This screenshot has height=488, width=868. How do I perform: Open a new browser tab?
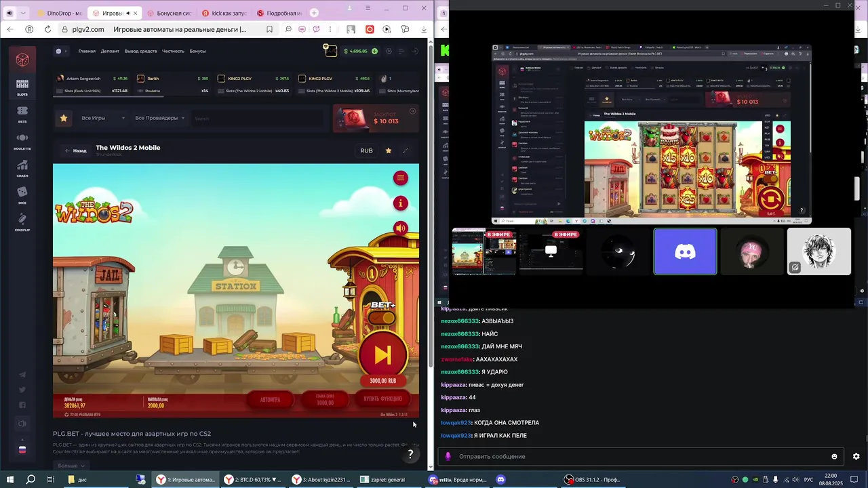click(314, 13)
